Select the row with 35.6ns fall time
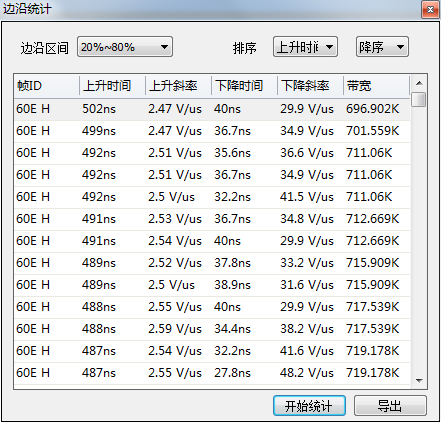Image resolution: width=441 pixels, height=423 pixels. (212, 153)
